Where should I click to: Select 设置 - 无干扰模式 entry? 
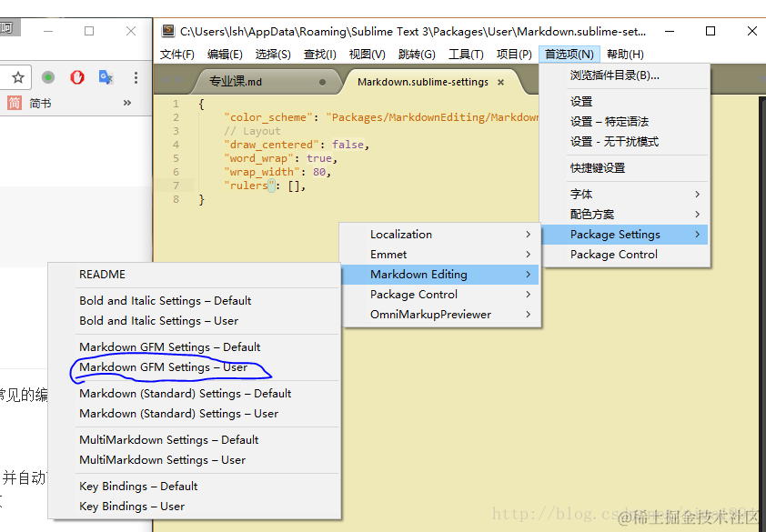(624, 142)
